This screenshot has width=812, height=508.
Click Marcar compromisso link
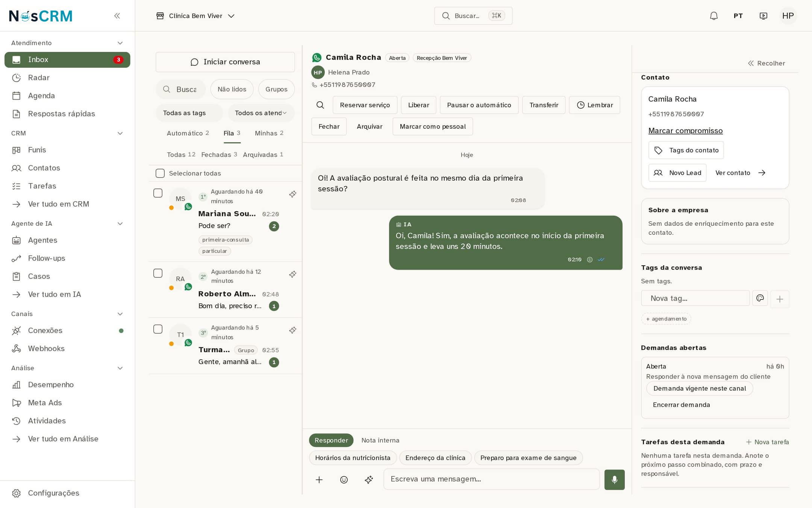pos(685,131)
